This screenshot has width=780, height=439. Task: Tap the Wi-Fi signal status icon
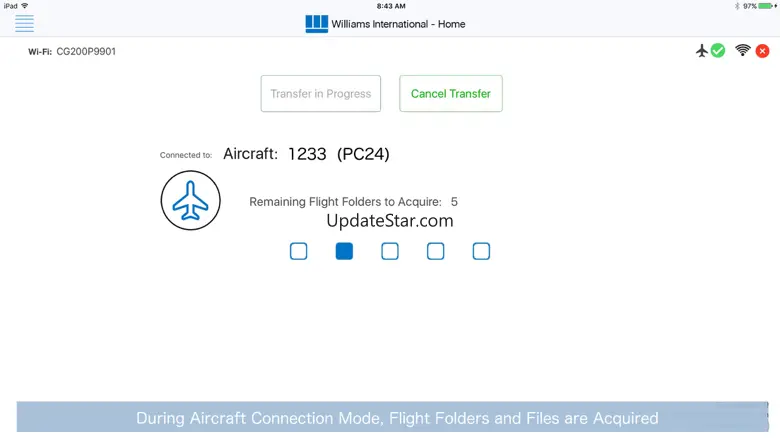[743, 51]
